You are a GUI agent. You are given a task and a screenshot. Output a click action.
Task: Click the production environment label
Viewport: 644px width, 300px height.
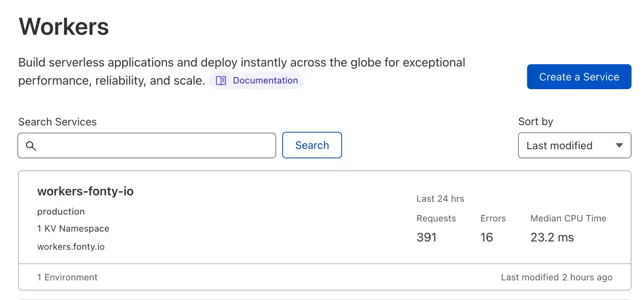[61, 212]
